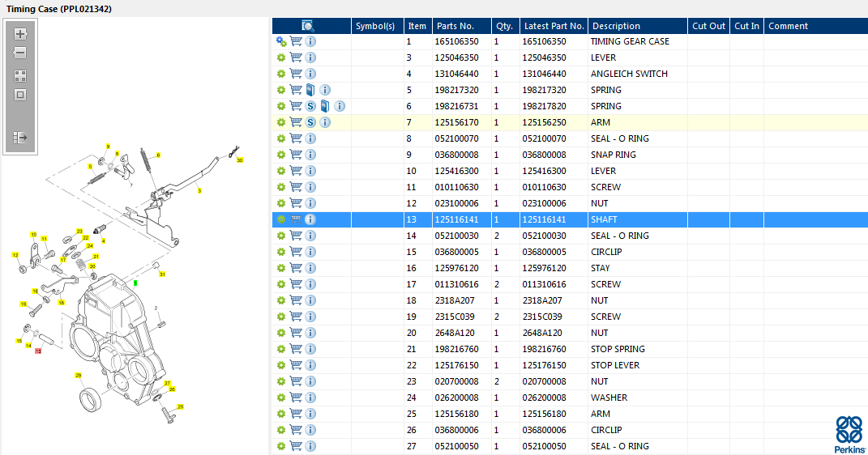The width and height of the screenshot is (868, 455).
Task: Click blue gears icon on item 1
Action: pos(281,41)
